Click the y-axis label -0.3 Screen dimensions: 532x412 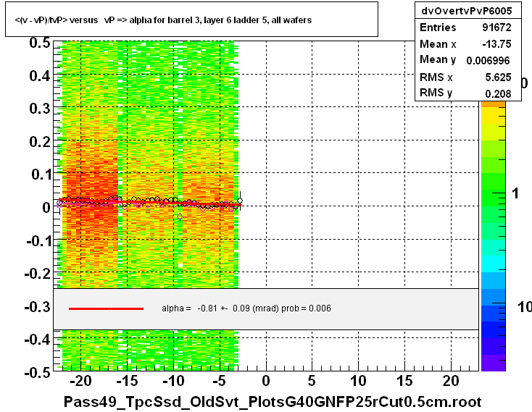pos(38,307)
